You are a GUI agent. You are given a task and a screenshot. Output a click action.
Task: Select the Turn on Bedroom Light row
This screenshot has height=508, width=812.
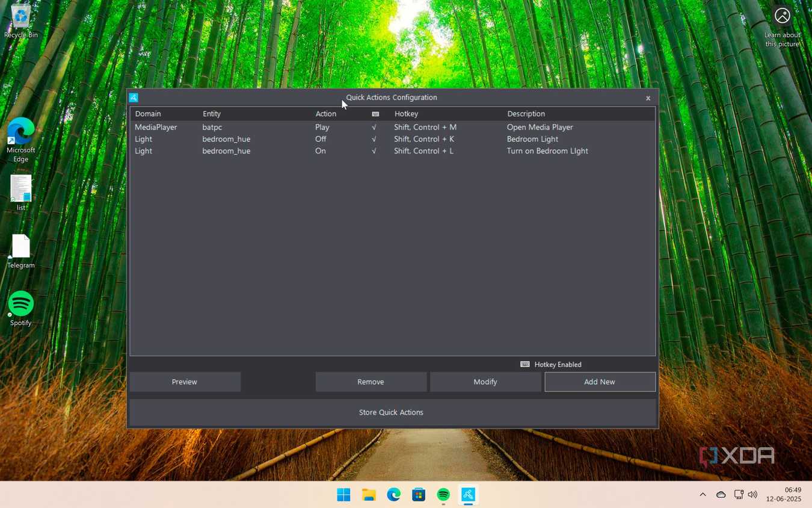click(x=392, y=151)
